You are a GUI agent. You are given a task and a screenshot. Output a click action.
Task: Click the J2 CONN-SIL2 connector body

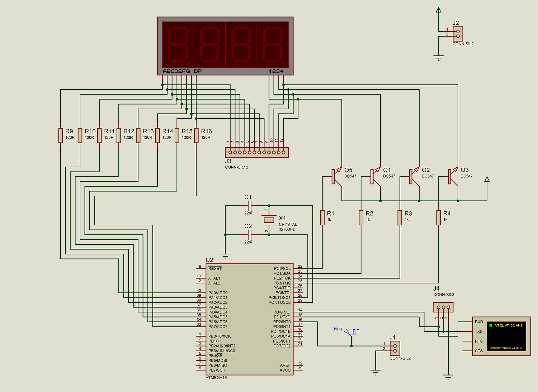coord(458,34)
